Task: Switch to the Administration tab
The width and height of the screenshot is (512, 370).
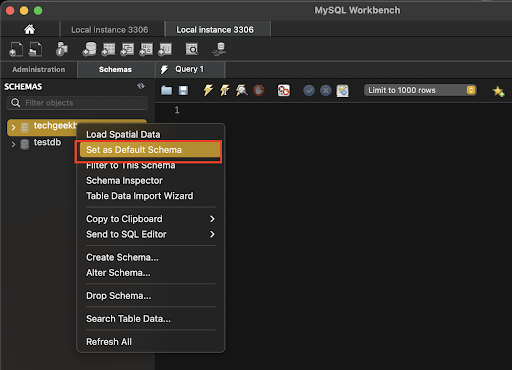Action: point(39,69)
